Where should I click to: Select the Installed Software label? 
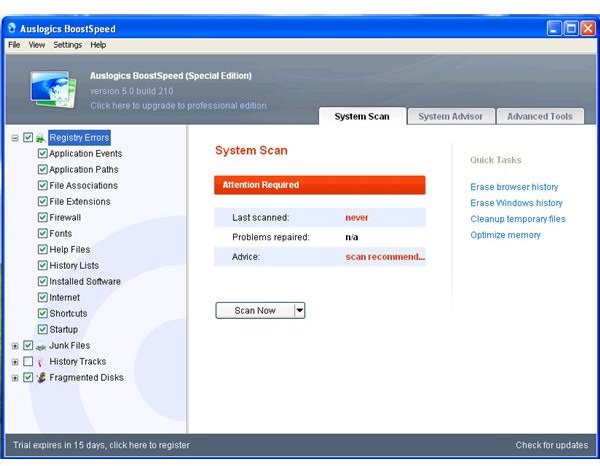(85, 282)
